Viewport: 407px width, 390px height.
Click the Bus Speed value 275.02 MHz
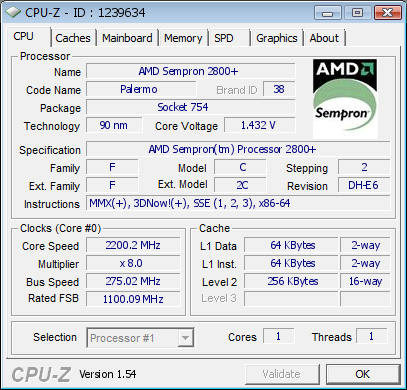(x=133, y=281)
